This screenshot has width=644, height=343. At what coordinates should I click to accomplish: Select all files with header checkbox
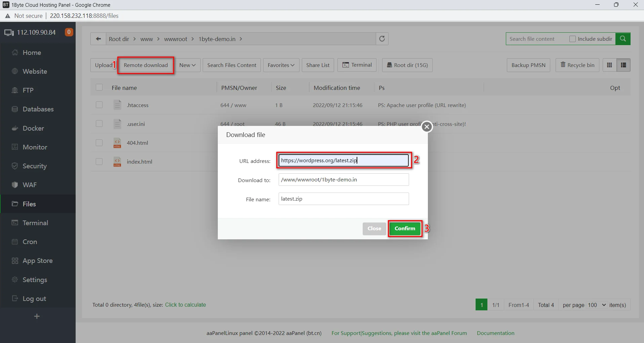coord(99,87)
